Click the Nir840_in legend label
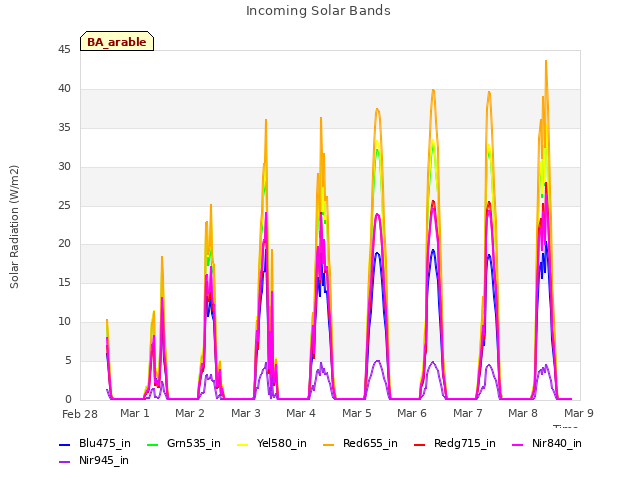640x480 pixels. [x=557, y=444]
